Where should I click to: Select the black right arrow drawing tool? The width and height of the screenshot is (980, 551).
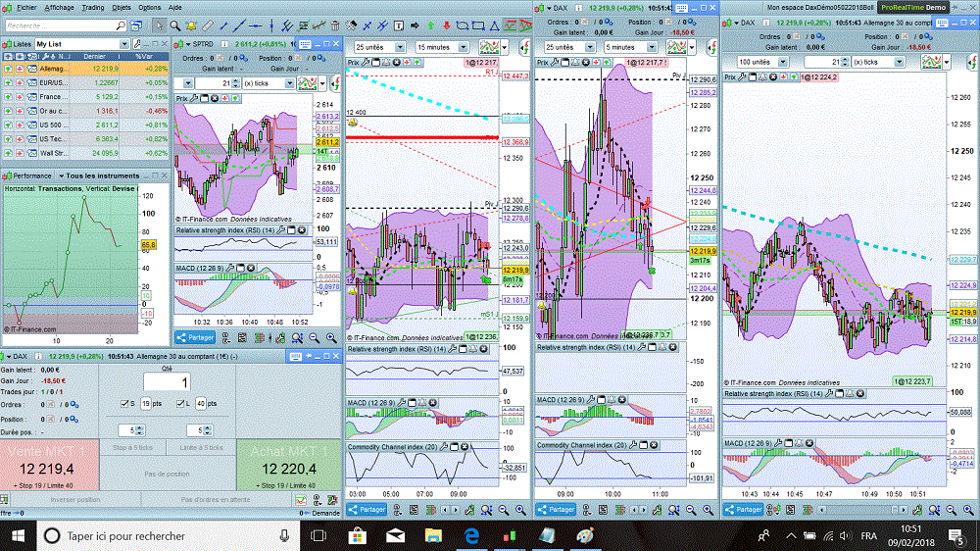415,25
